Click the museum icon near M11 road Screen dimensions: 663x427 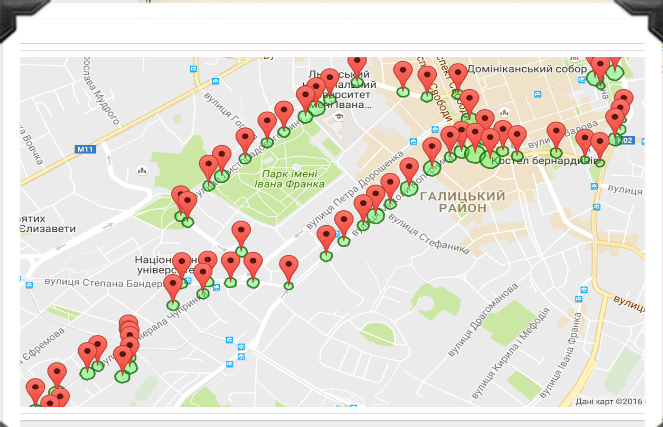click(x=141, y=170)
